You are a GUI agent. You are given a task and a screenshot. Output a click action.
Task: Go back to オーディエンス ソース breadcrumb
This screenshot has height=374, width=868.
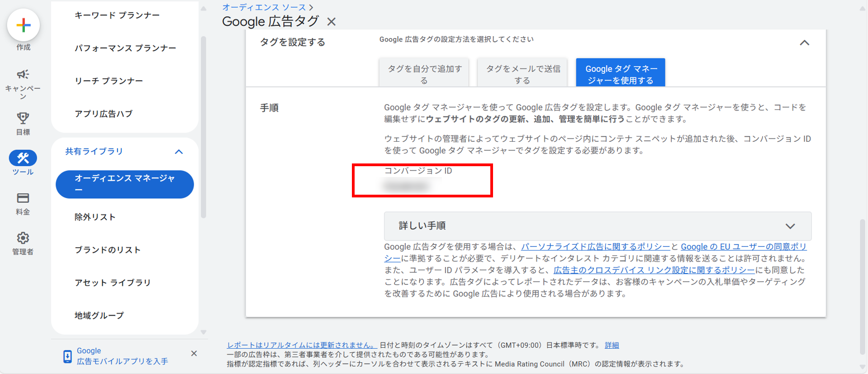pyautogui.click(x=264, y=7)
